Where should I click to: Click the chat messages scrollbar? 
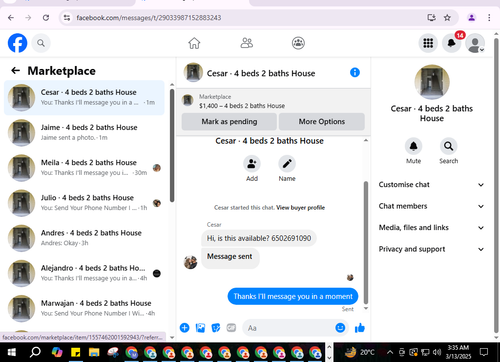[366, 243]
